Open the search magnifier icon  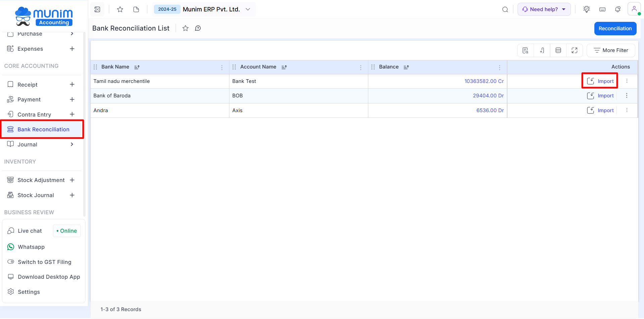coord(505,9)
